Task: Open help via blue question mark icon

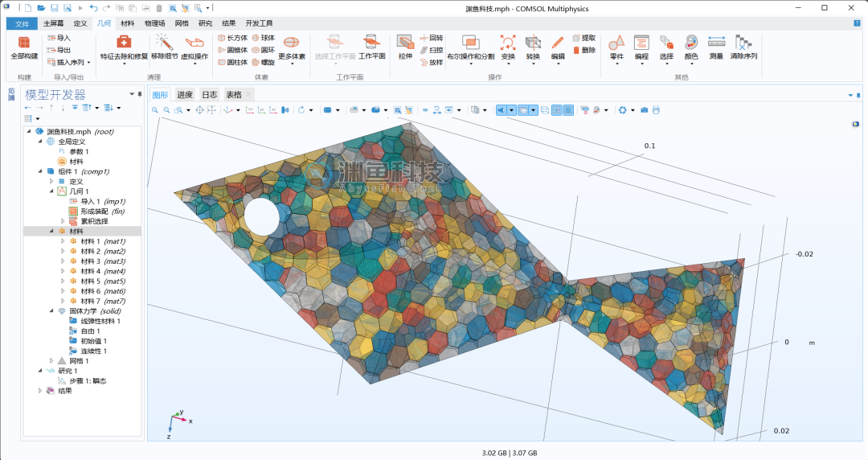Action: [x=857, y=23]
